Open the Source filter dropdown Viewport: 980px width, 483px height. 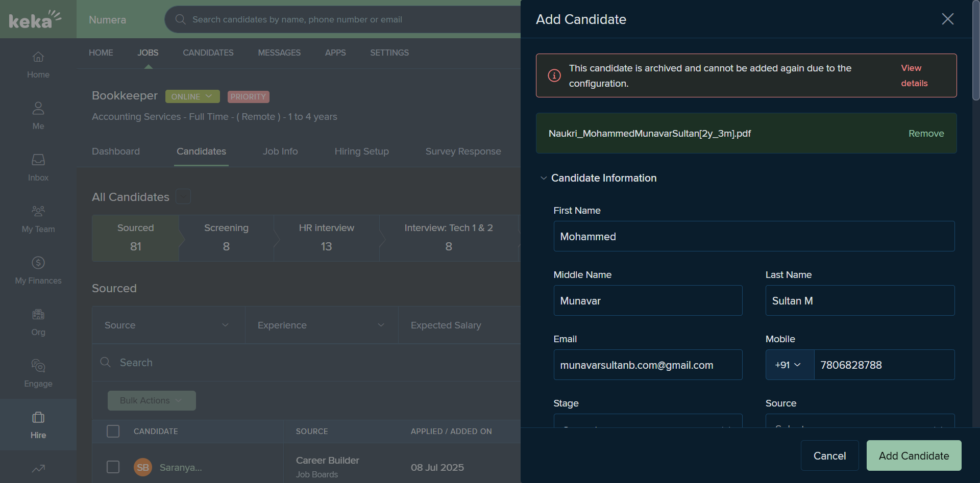point(168,325)
